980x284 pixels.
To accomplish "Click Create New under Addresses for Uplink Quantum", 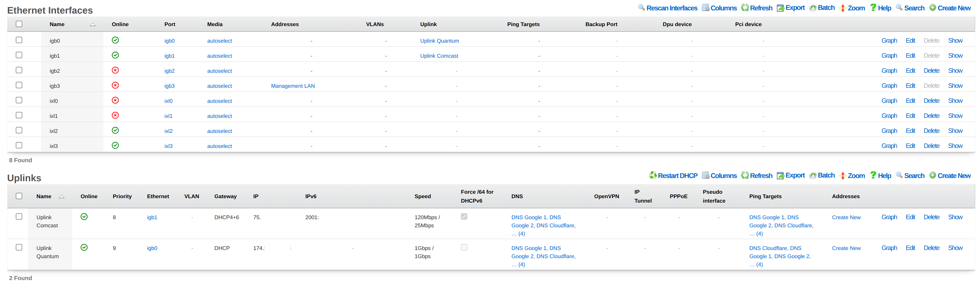I will coord(846,248).
